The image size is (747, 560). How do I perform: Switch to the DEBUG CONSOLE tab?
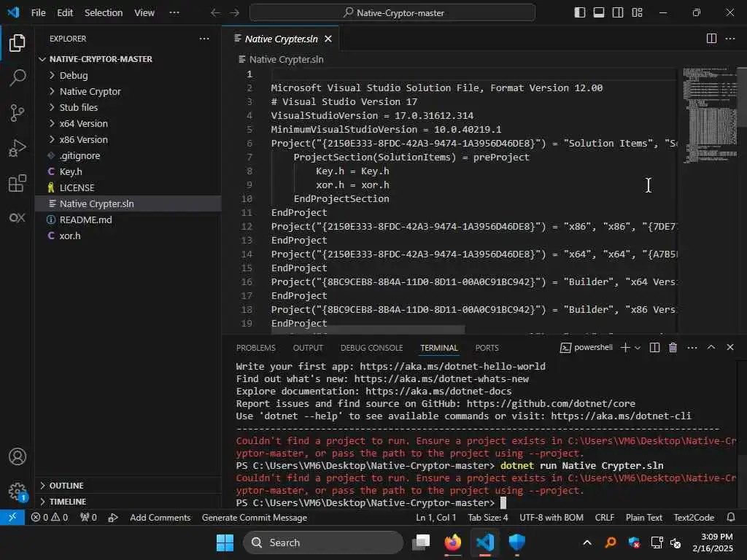(x=371, y=348)
